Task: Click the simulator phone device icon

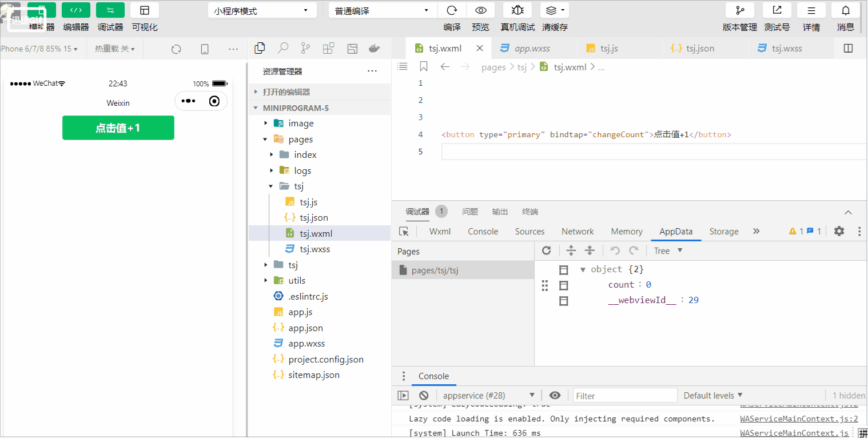Action: 205,49
